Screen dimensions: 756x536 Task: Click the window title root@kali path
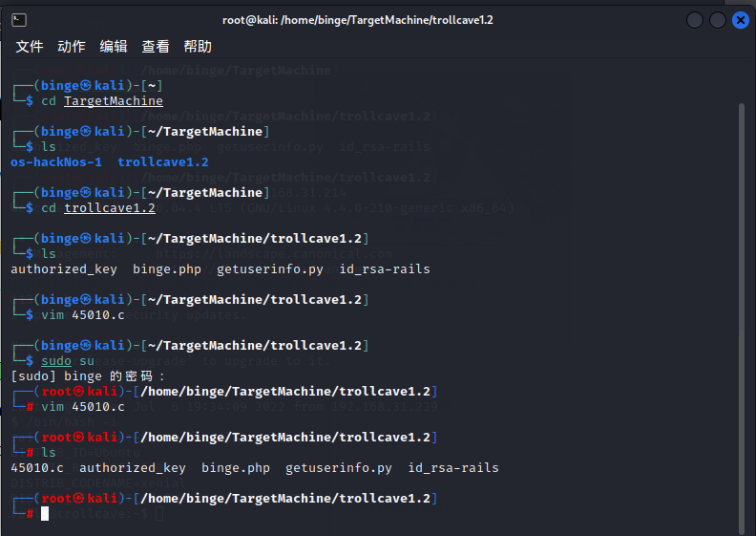357,20
